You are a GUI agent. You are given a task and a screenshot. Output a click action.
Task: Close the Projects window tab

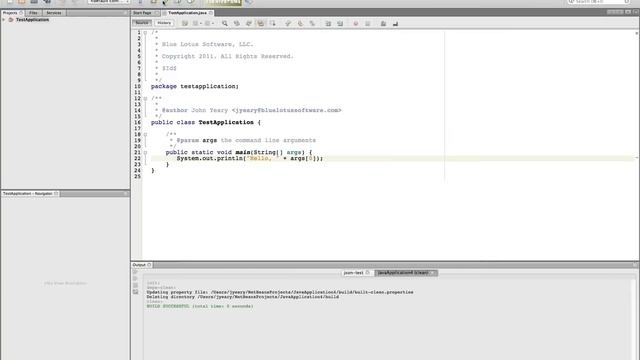[x=21, y=13]
